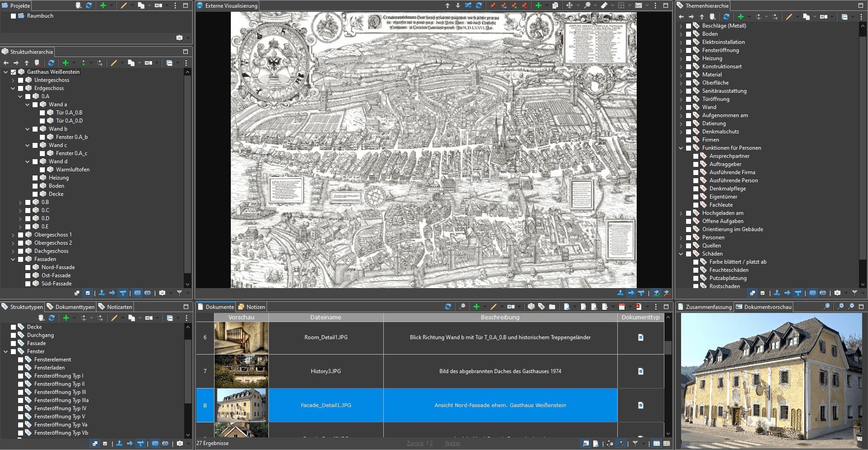Collapse the Erdgeschoss node
This screenshot has height=450, width=868.
[13, 88]
